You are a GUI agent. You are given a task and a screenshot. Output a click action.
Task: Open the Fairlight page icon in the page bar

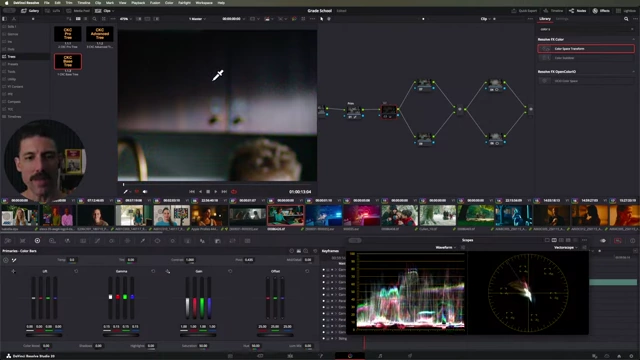click(x=380, y=356)
